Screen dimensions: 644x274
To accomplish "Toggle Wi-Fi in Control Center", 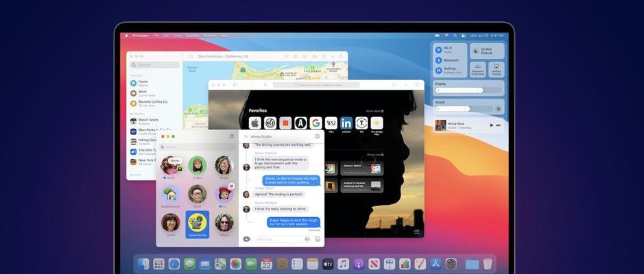I will coord(439,49).
